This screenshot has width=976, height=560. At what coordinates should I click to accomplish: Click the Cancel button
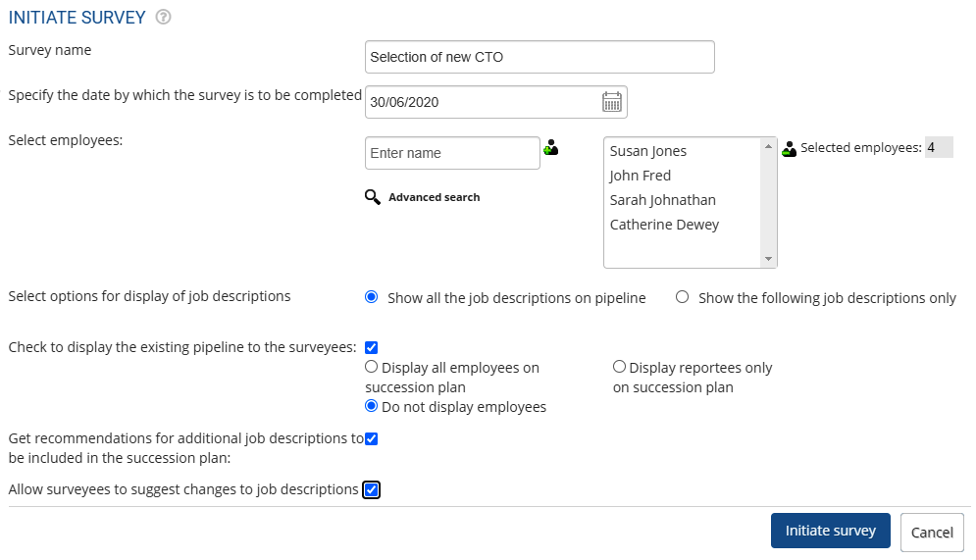click(932, 532)
